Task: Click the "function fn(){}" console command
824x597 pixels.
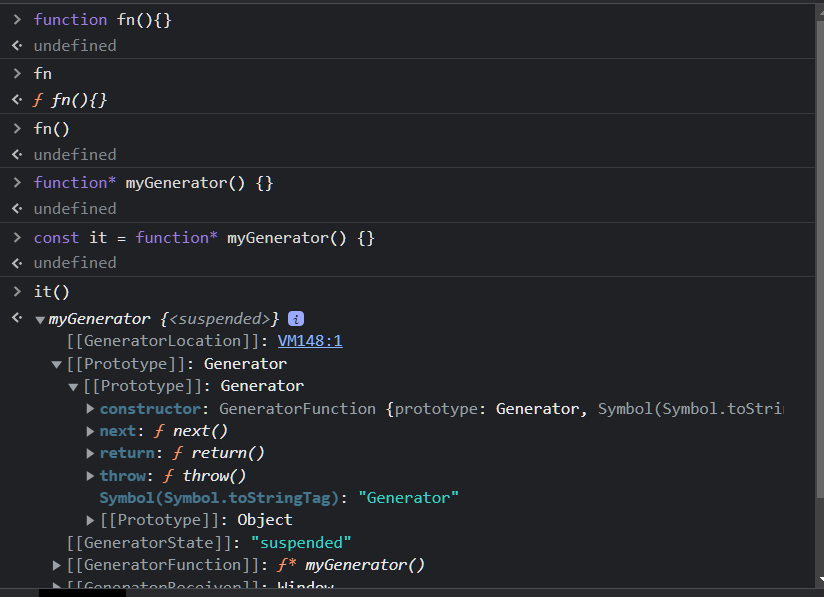Action: tap(102, 20)
